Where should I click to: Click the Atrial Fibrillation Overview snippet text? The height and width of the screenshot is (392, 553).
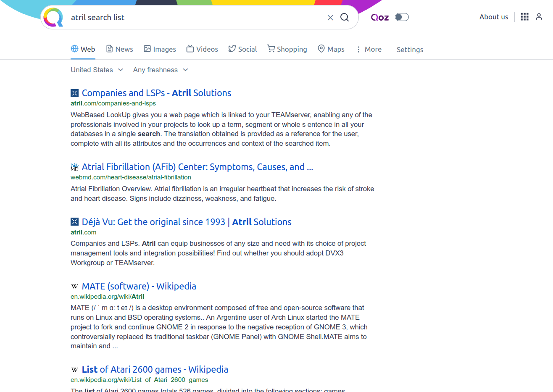pos(222,194)
